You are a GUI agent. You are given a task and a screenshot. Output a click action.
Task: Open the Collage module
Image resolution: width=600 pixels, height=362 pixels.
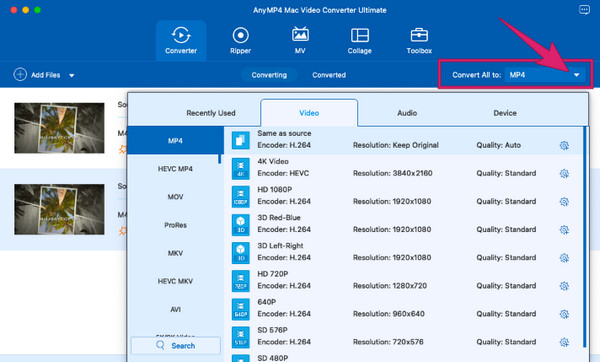tap(360, 41)
